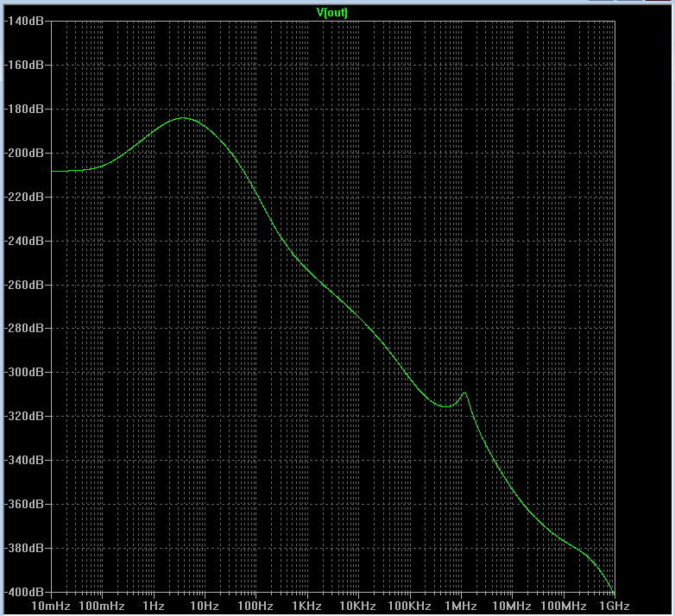Click the -280dB axis label
This screenshot has height=616, width=675.
click(23, 328)
